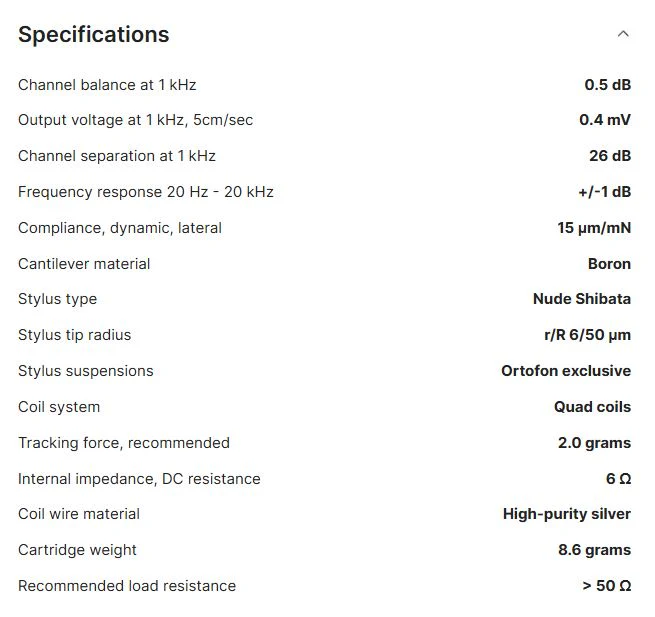Select the Nude Shibata stylus type value
Image resolution: width=655 pixels, height=617 pixels.
point(582,299)
